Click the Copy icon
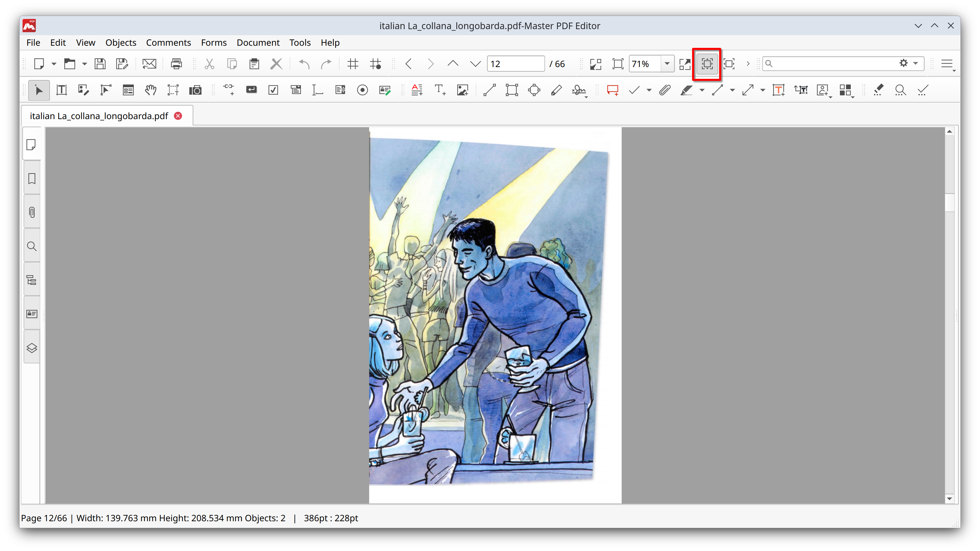The height and width of the screenshot is (551, 980). 232,63
